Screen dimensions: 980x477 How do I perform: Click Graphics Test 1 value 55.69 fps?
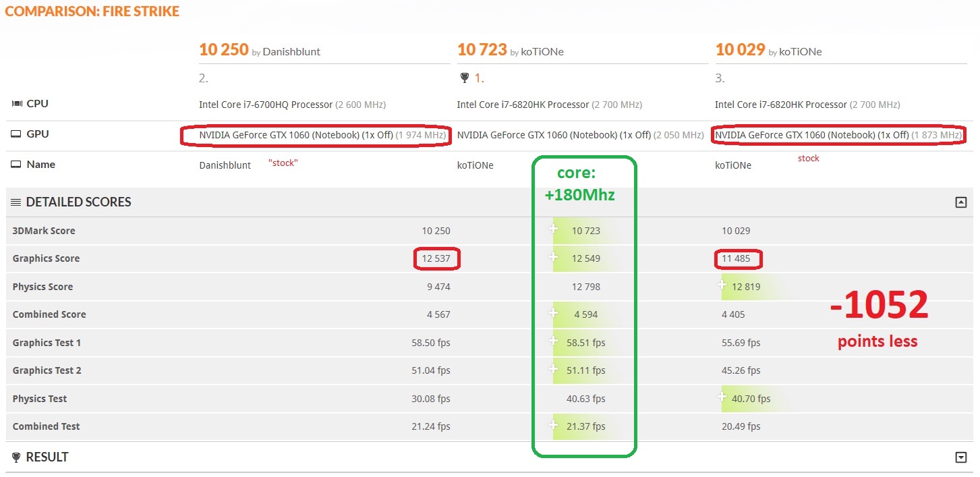pyautogui.click(x=741, y=343)
